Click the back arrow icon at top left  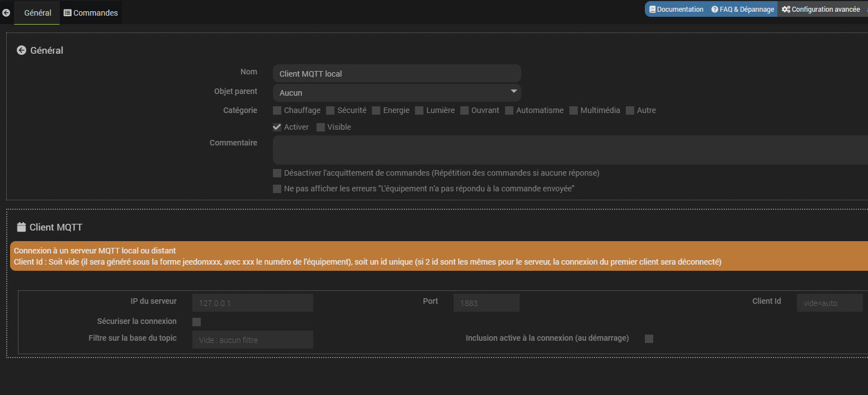(6, 12)
